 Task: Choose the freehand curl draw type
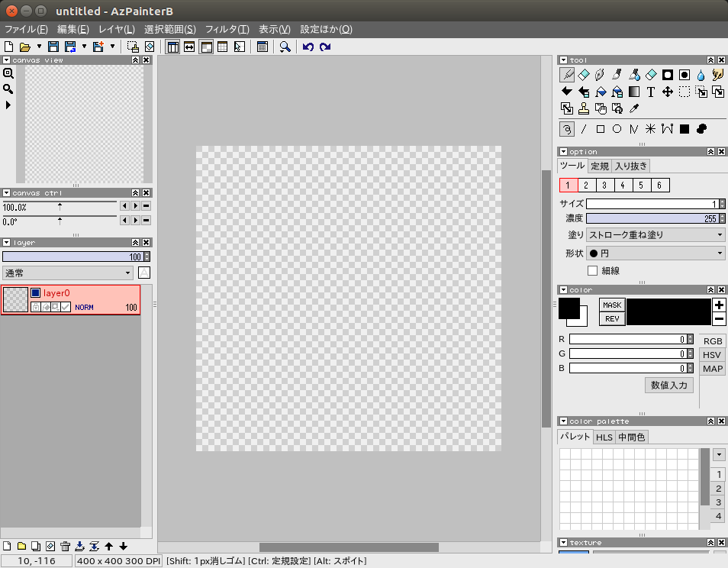[x=567, y=129]
